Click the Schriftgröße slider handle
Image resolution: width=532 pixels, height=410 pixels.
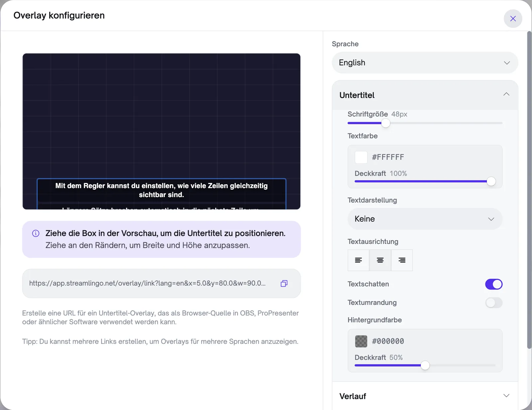(385, 123)
